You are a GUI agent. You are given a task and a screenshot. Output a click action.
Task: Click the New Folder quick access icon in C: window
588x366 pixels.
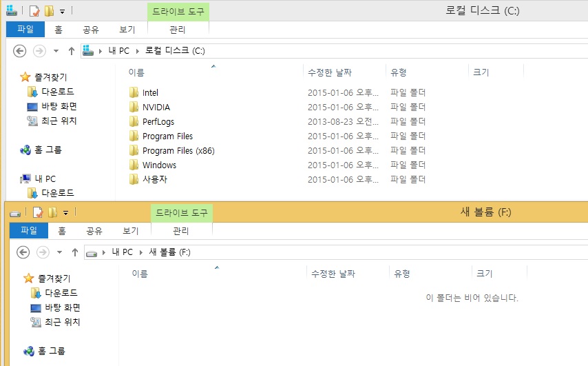coord(49,11)
